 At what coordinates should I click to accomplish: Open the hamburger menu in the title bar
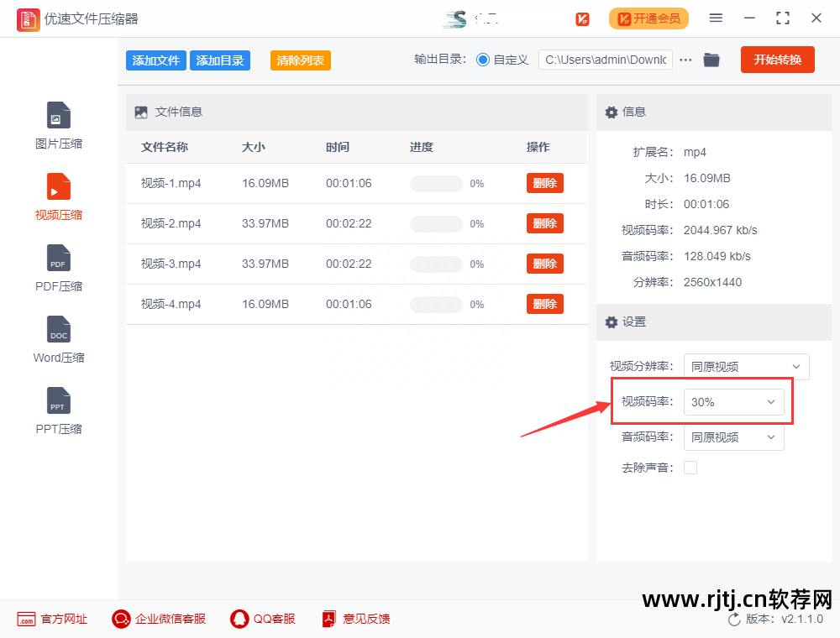716,18
